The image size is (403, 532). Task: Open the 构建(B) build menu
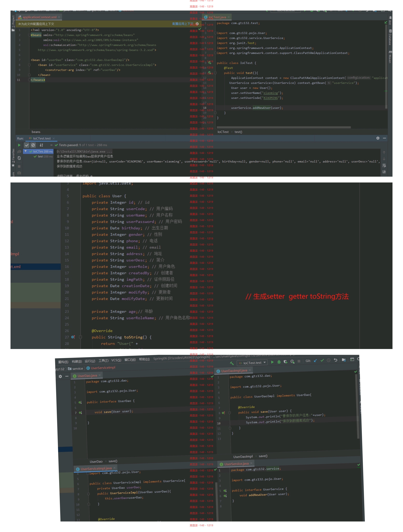pos(77,361)
